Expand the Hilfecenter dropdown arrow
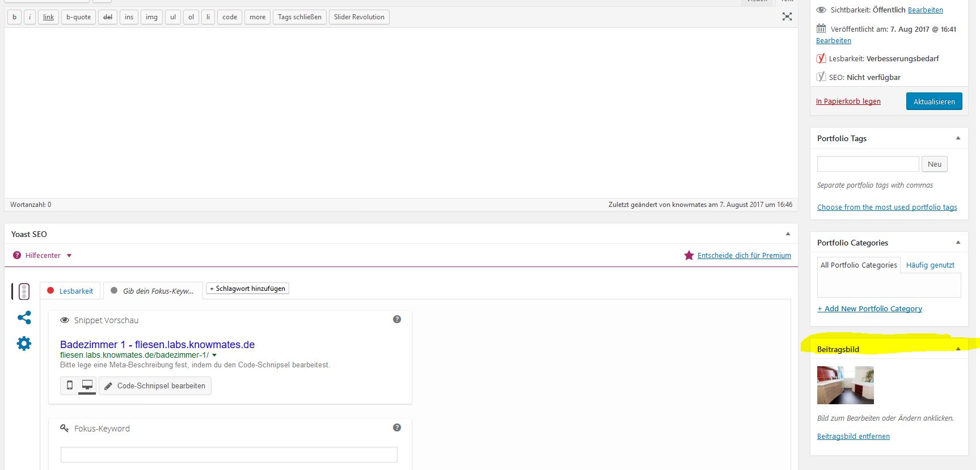 [x=69, y=256]
